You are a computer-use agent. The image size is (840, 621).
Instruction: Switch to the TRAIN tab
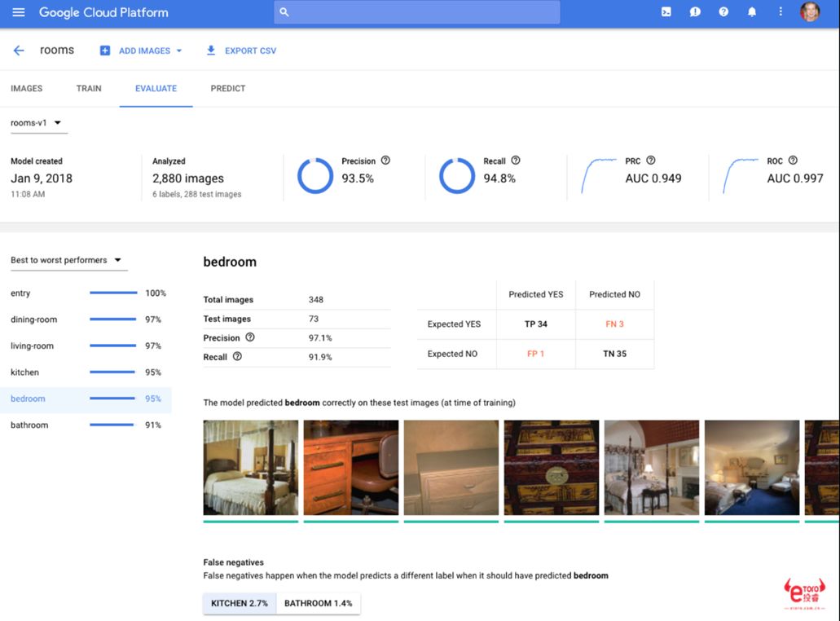tap(88, 88)
